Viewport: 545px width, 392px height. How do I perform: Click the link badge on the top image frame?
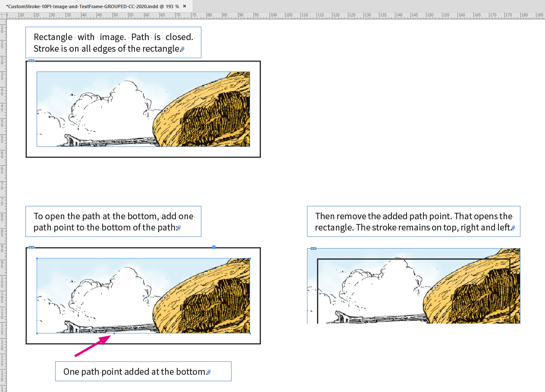pyautogui.click(x=31, y=61)
